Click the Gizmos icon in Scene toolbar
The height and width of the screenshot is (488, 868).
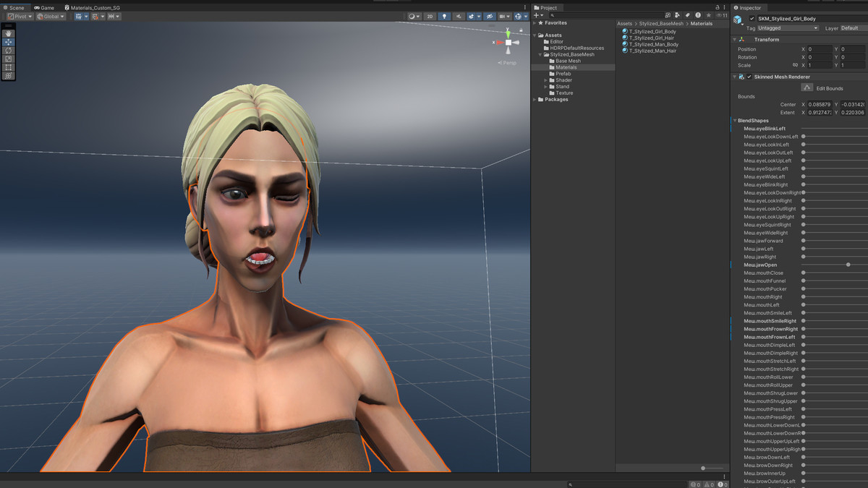[517, 16]
